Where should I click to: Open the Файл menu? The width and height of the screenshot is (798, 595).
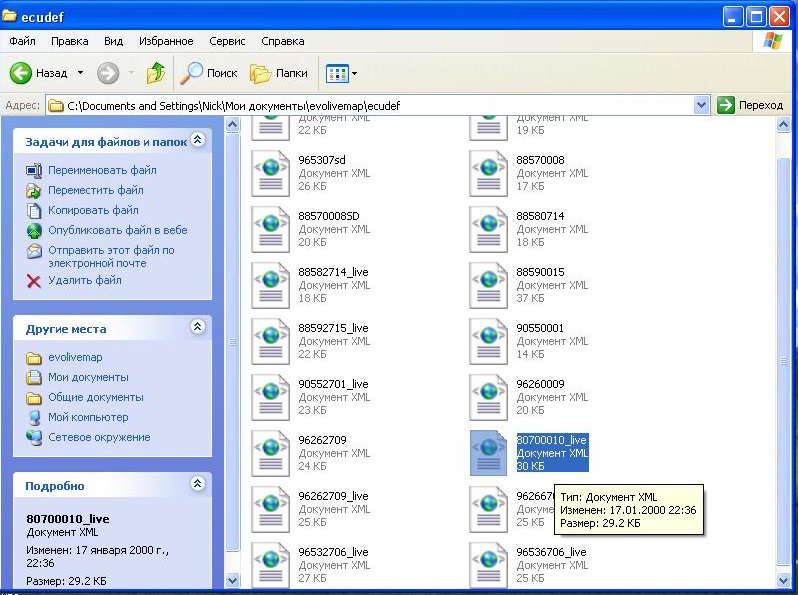(22, 41)
